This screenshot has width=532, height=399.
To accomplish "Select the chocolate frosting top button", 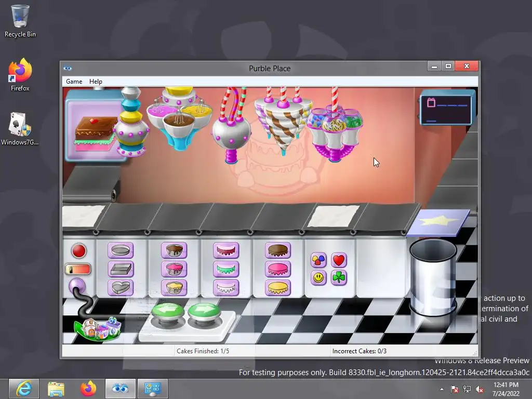I will (x=278, y=251).
